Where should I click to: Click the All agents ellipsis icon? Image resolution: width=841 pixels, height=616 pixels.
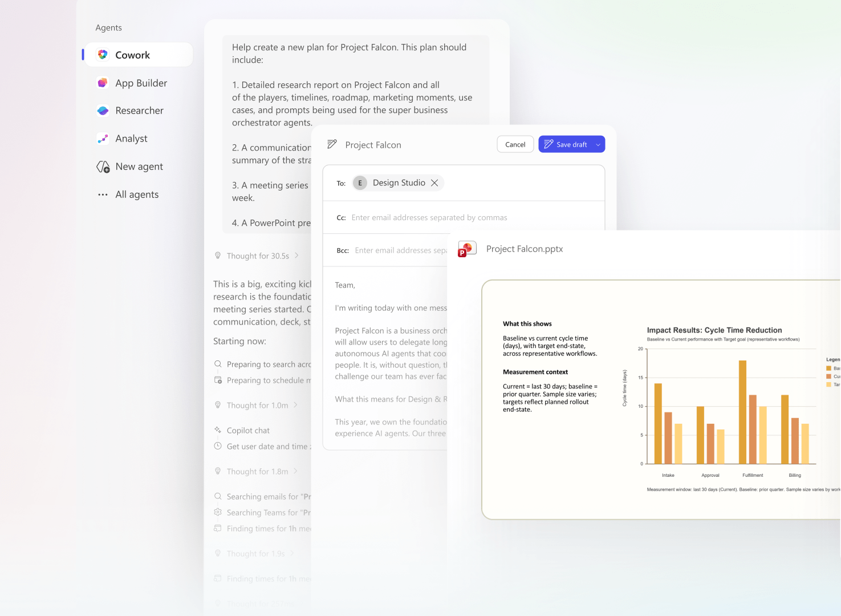(103, 194)
